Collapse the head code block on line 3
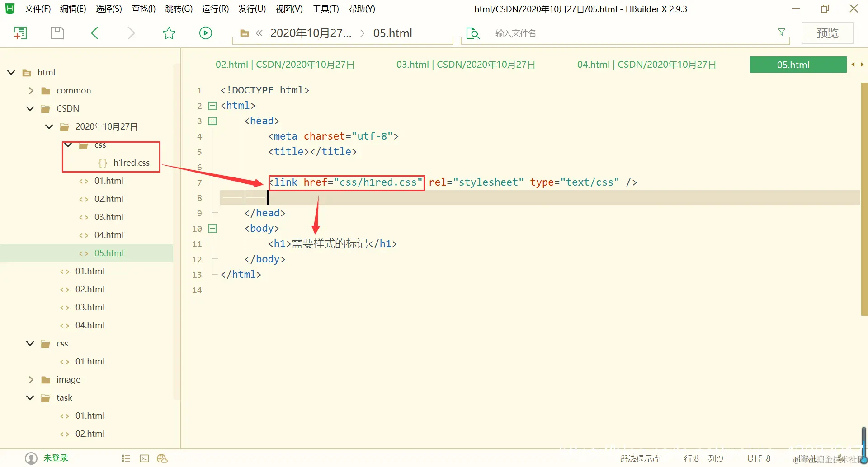The width and height of the screenshot is (868, 467). 212,121
